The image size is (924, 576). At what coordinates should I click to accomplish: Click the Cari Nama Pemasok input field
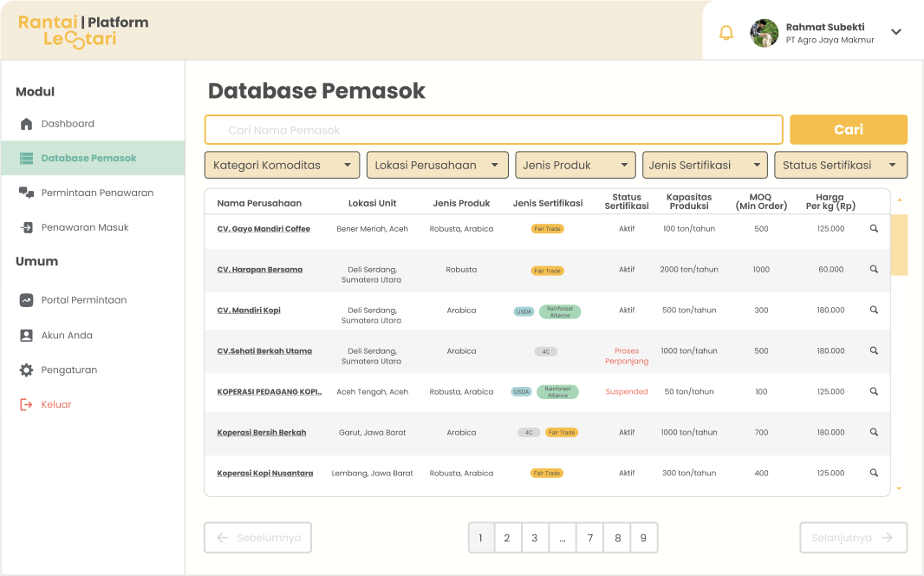(493, 129)
